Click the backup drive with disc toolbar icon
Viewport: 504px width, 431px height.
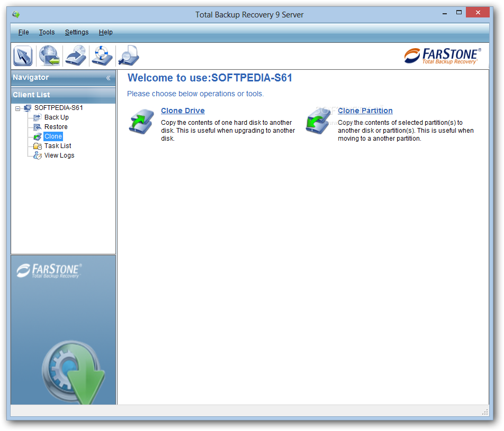coord(76,56)
